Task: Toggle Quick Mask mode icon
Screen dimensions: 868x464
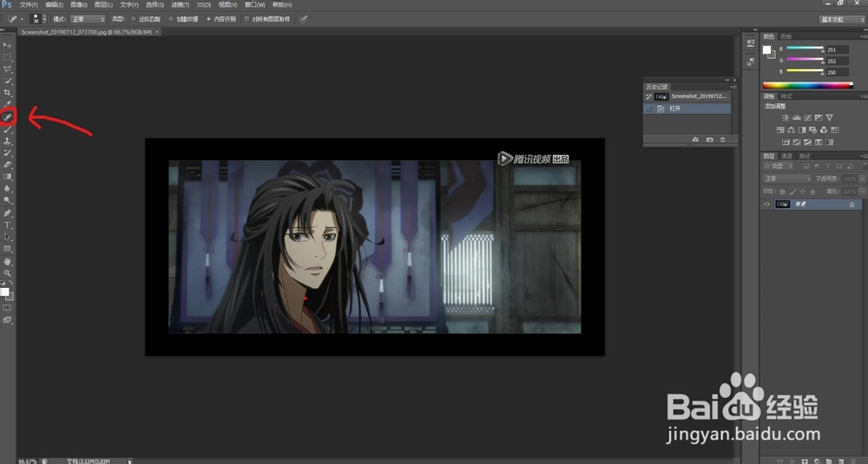Action: coord(7,308)
